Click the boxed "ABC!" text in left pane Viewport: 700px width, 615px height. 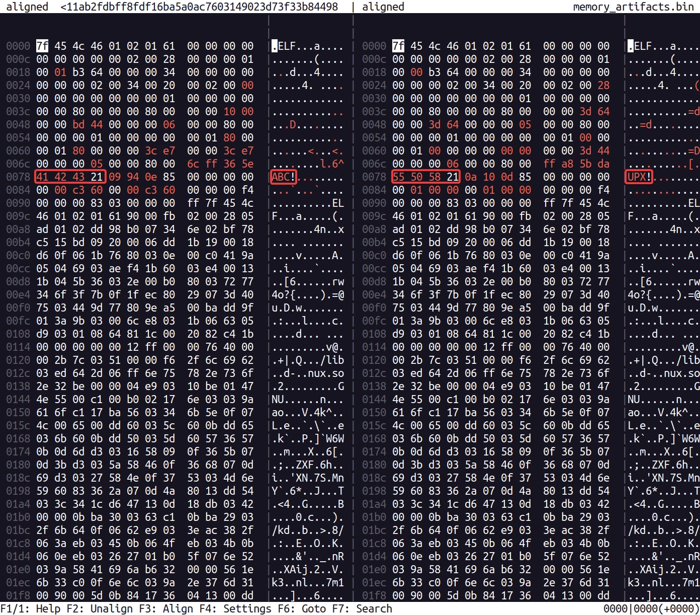click(x=284, y=177)
